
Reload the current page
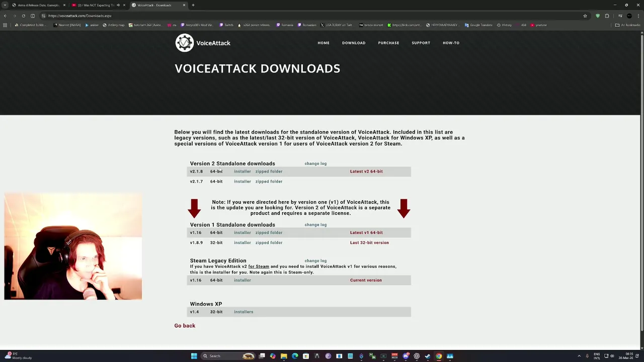23,16
